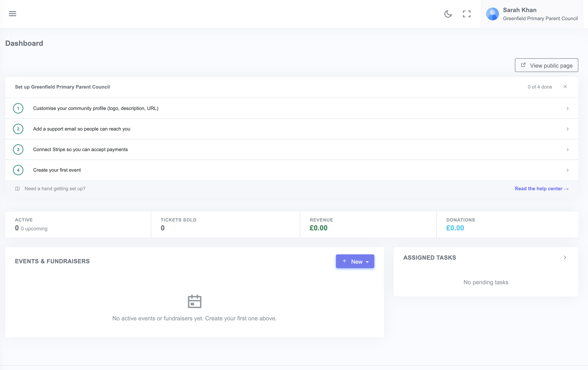The image size is (588, 370).
Task: Click the No pending tasks message
Action: [x=486, y=282]
